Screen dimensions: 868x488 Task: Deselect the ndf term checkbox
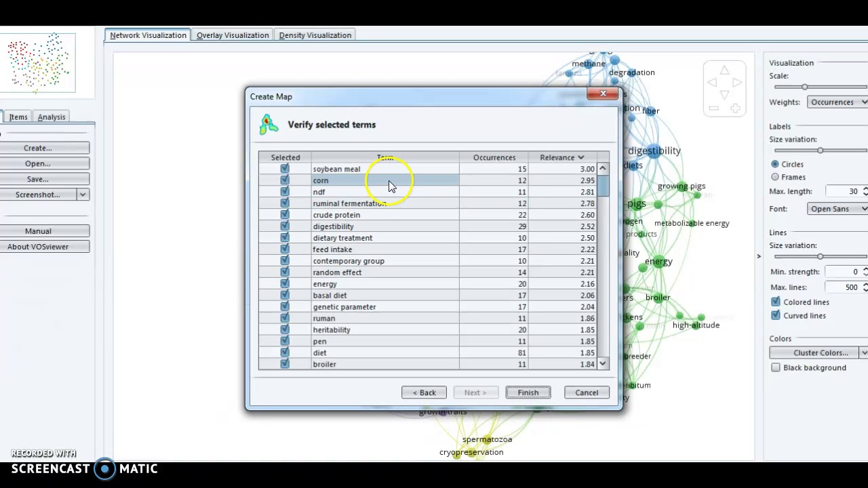click(285, 192)
